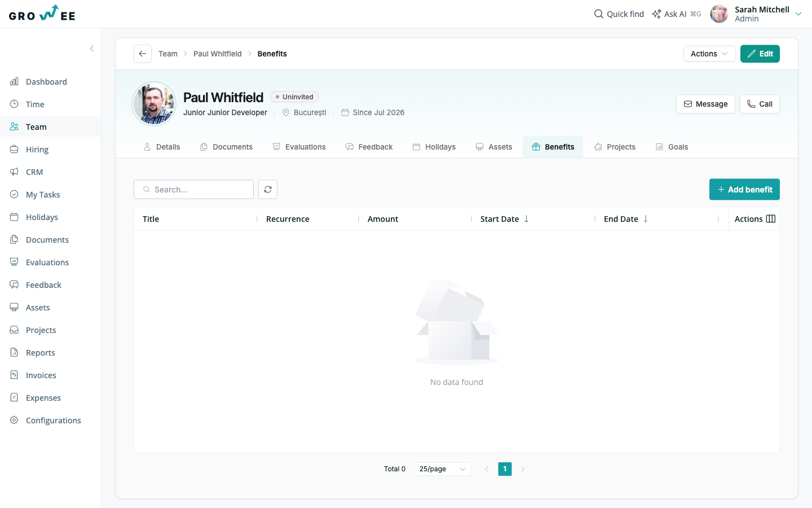The height and width of the screenshot is (508, 812).
Task: Select the Benefits tab
Action: point(553,147)
